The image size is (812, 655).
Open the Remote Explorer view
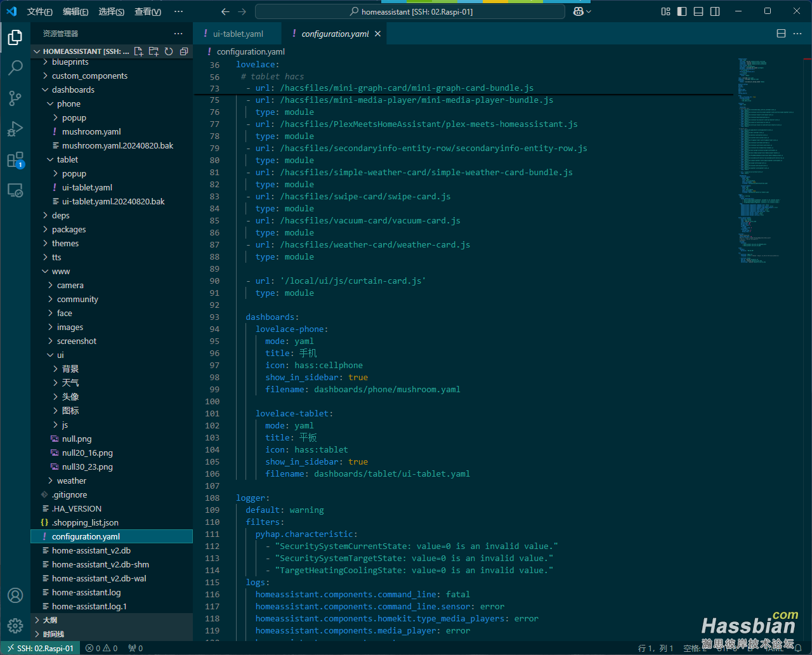15,190
